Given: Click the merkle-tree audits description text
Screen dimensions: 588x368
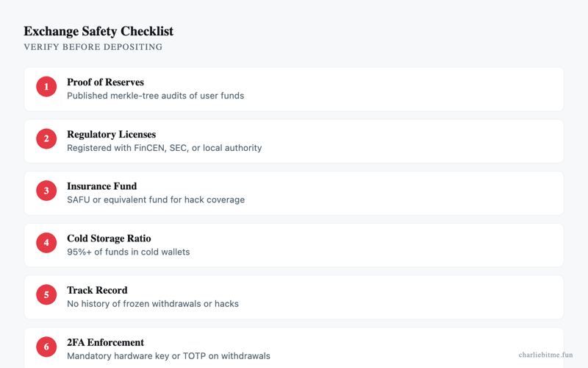Looking at the screenshot, I should tap(156, 96).
